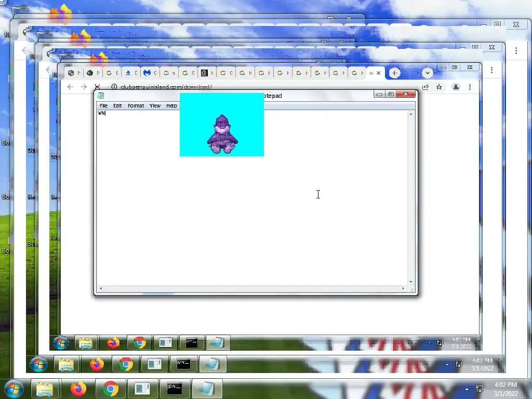532x399 pixels.
Task: View site information icon beside the URL
Action: 114,87
